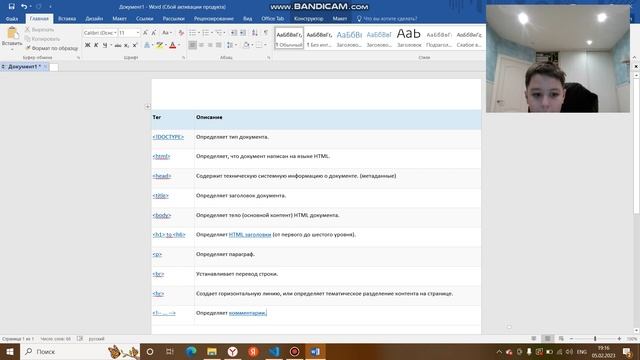Click Cut (Вырезать) in clipboard group
Image resolution: width=640 pixels, height=360 pixels.
point(39,29)
